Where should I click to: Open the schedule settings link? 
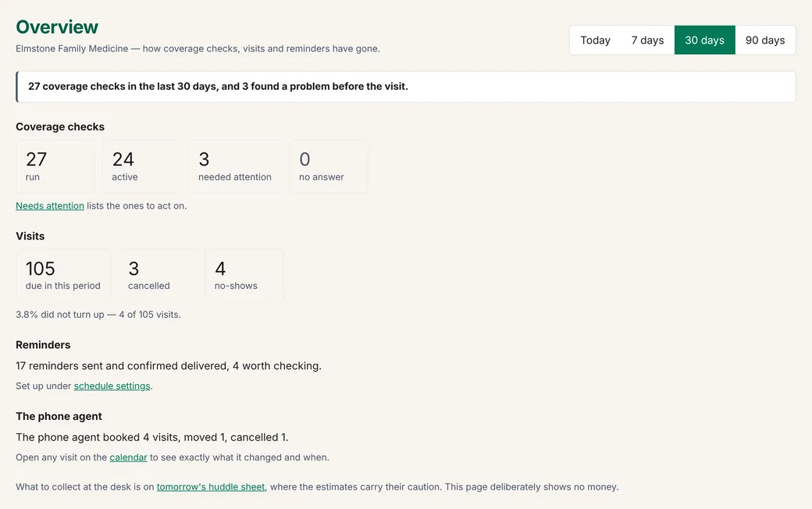(x=112, y=386)
